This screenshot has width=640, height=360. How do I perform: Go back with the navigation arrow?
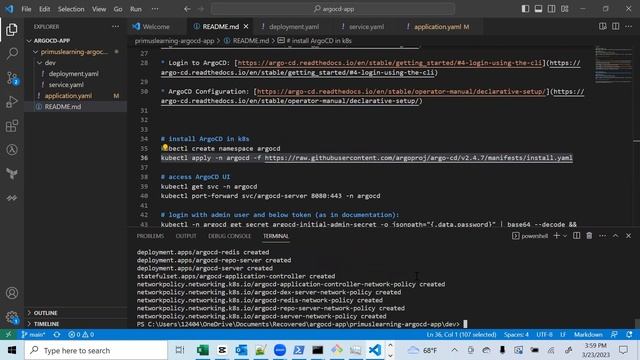(187, 9)
